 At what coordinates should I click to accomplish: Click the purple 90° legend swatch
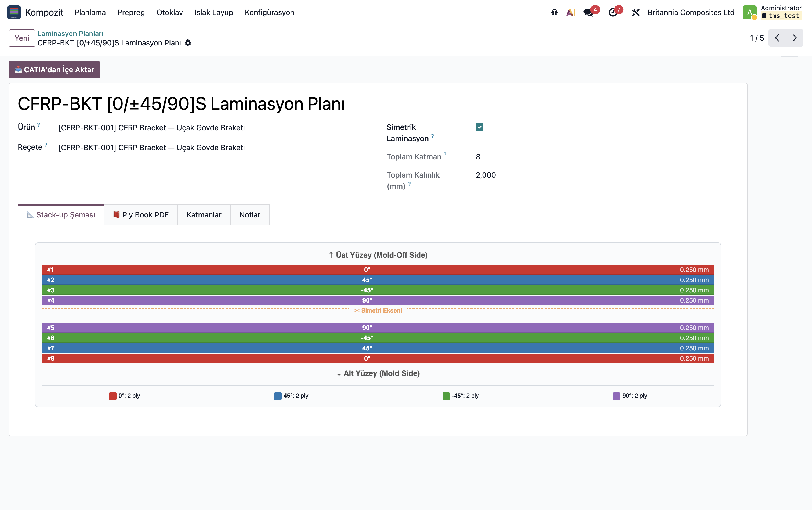point(616,396)
